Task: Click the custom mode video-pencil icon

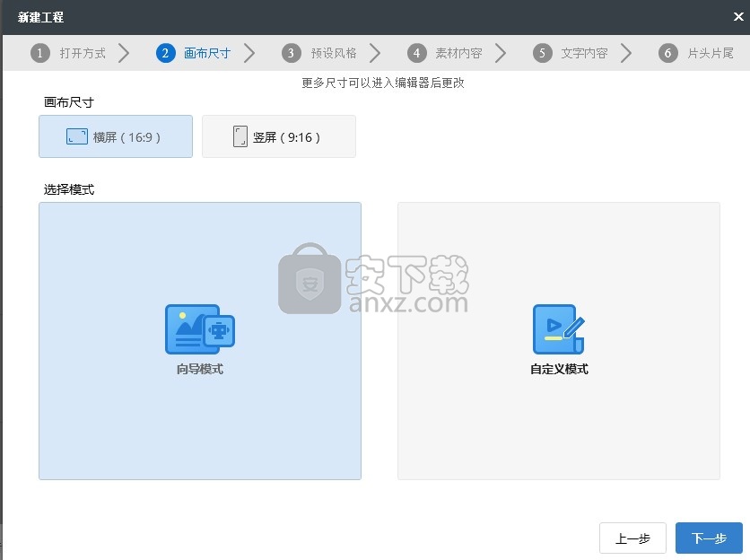Action: pyautogui.click(x=558, y=329)
